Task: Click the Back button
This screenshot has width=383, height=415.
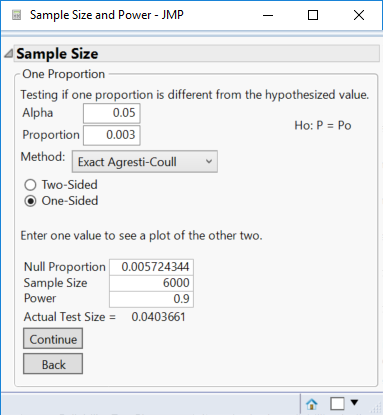Action: 53,364
